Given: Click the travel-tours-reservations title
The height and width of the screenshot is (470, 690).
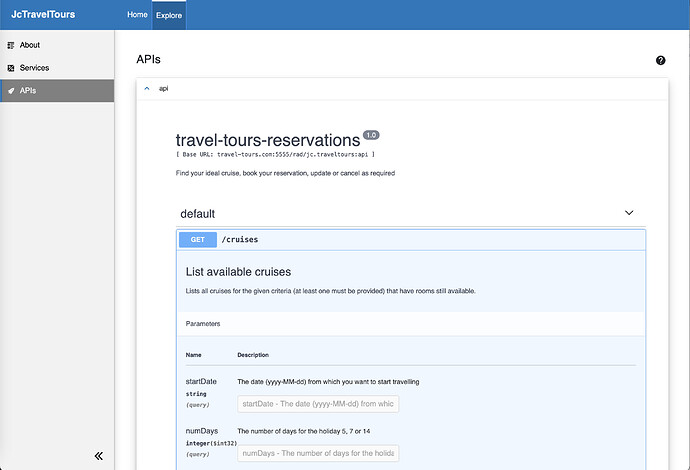Looking at the screenshot, I should (x=268, y=140).
